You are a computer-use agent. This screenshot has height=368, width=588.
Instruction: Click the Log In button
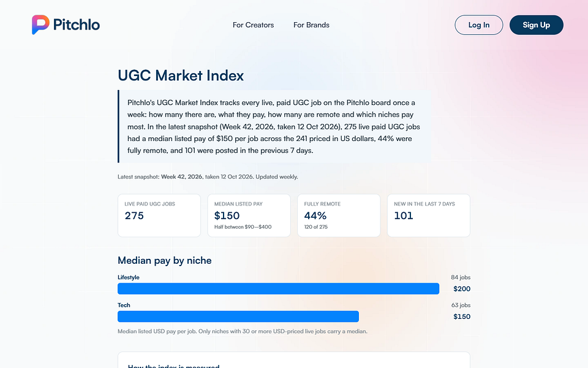[x=479, y=25]
